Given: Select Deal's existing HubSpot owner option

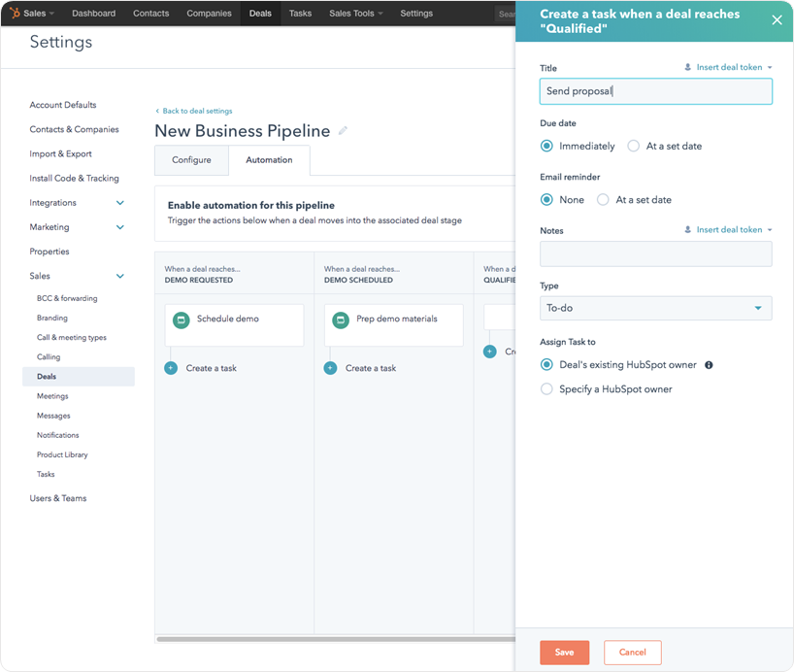Looking at the screenshot, I should pos(546,364).
